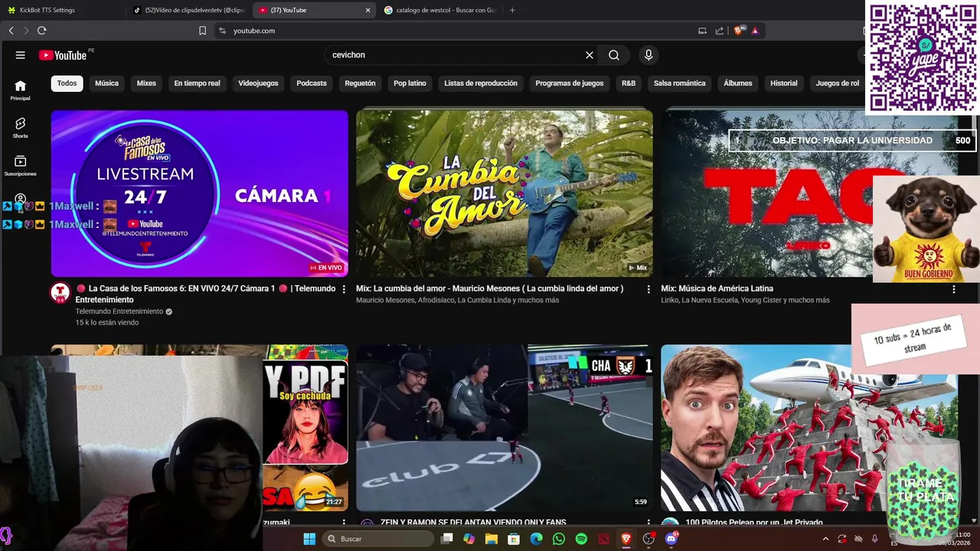This screenshot has height=551, width=980.
Task: Reload the page with the refresh icon
Action: pyautogui.click(x=41, y=31)
